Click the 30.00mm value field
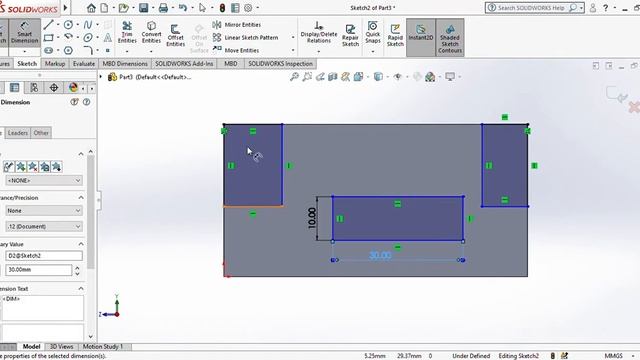Image resolution: width=640 pixels, height=360 pixels. [39, 270]
